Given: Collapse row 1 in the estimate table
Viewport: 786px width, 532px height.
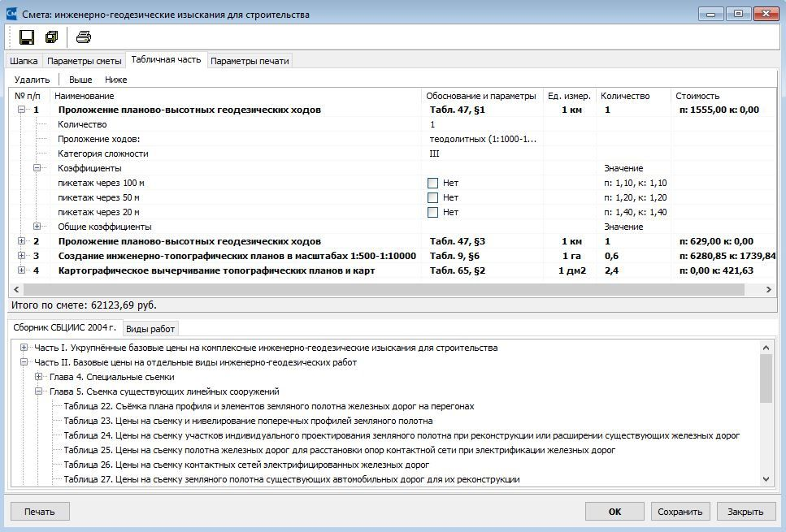Looking at the screenshot, I should [22, 110].
